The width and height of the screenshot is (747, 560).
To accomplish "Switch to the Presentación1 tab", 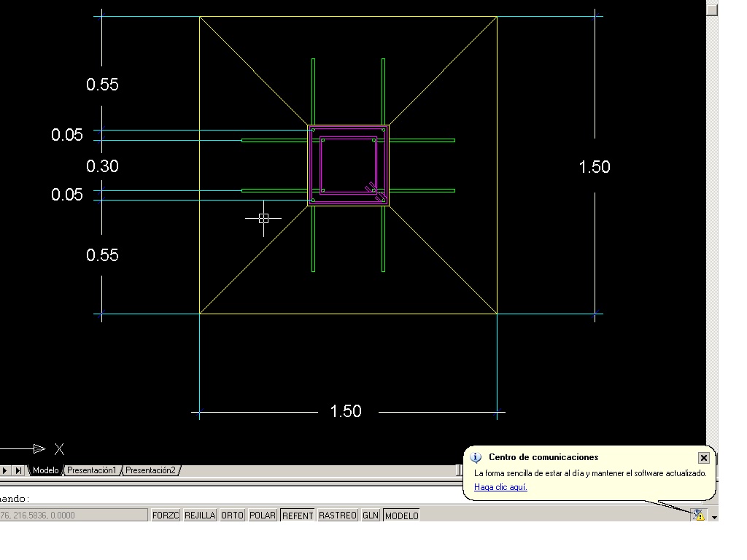I will [x=91, y=470].
